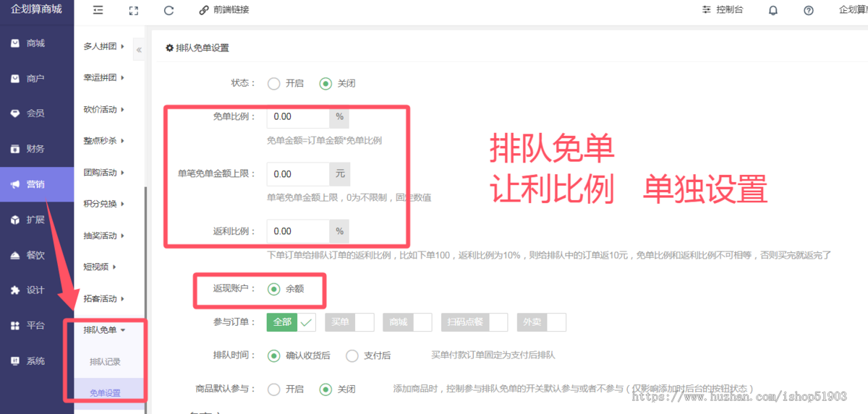Open the 营销 main menu
This screenshot has width=868, height=414.
[x=37, y=184]
